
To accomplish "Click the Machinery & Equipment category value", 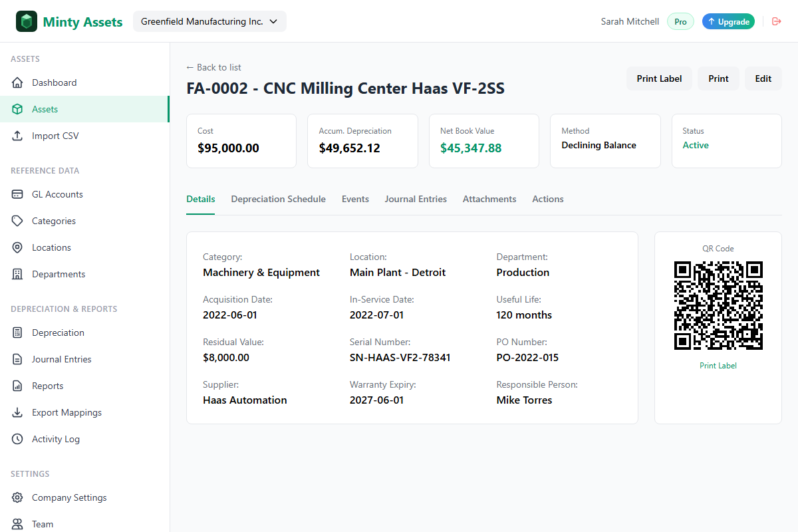I will 261,272.
